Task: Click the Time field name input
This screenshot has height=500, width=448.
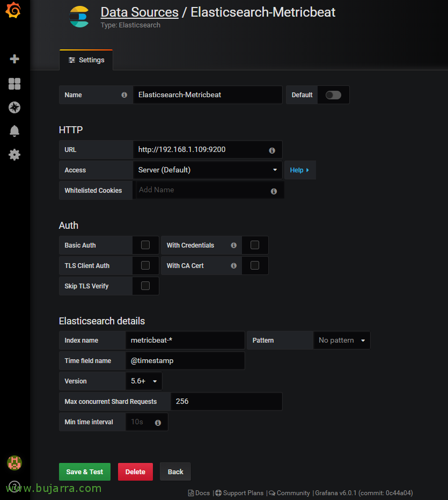Action: (185, 361)
